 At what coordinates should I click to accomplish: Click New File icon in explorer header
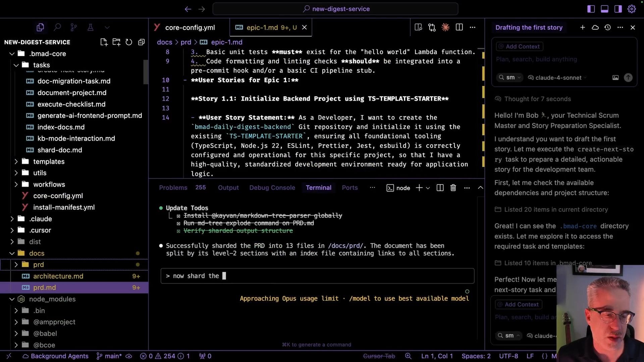point(104,42)
